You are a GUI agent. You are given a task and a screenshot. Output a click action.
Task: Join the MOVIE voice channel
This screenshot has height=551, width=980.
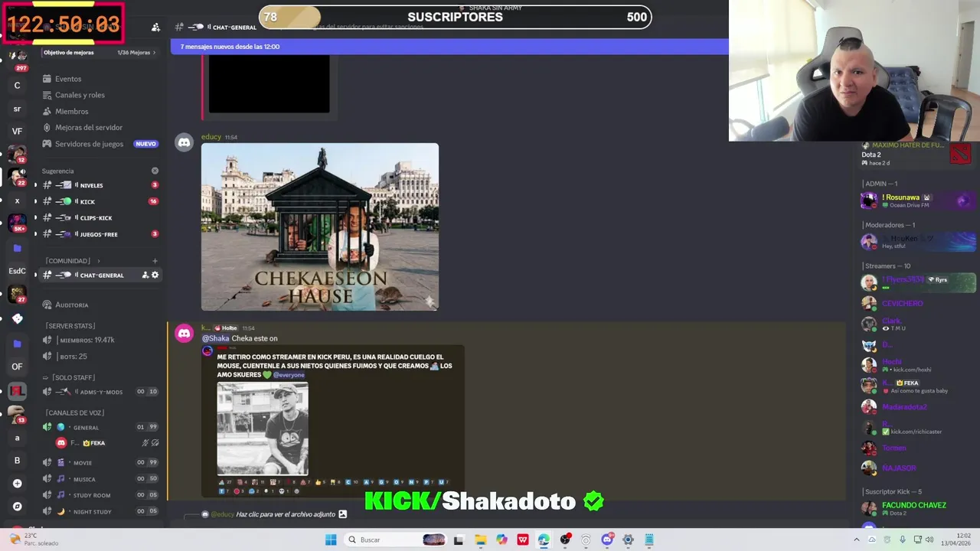[100, 462]
